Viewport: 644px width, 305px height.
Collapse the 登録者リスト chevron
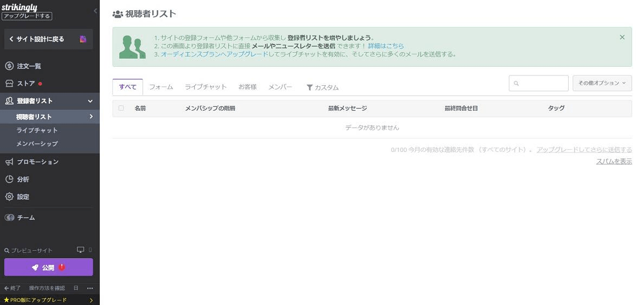click(91, 101)
